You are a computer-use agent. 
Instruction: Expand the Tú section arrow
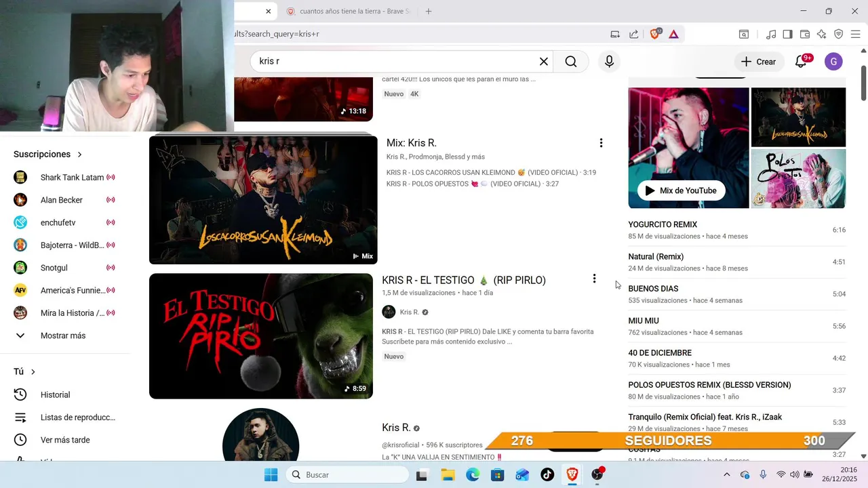point(33,371)
